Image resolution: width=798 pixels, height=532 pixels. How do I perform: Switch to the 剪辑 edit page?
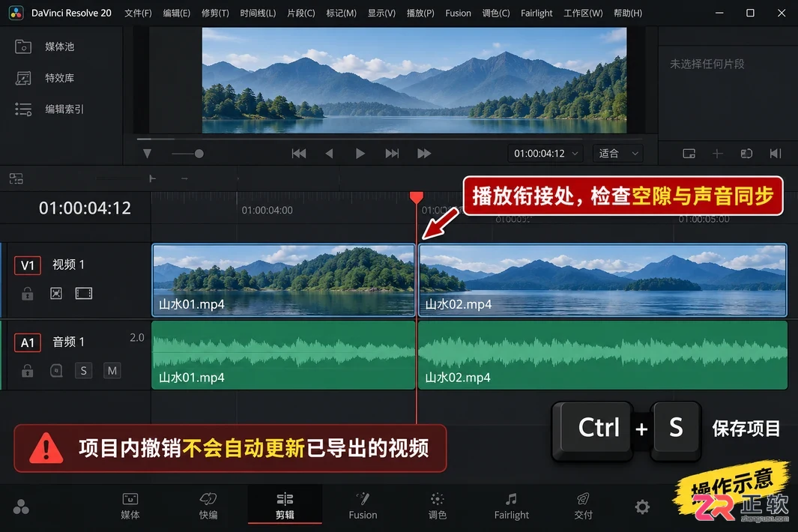(x=285, y=506)
